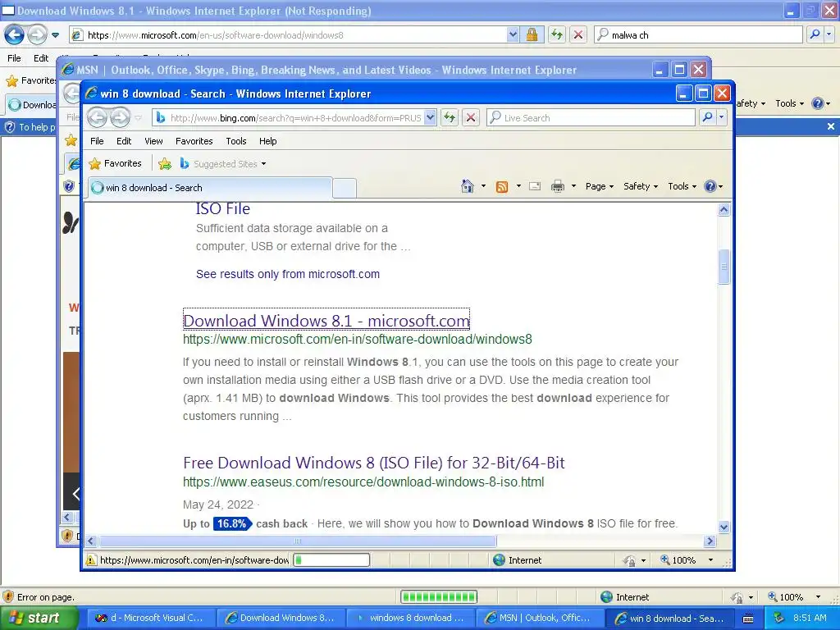Expand microsoft.com address bar dropdown

(513, 34)
